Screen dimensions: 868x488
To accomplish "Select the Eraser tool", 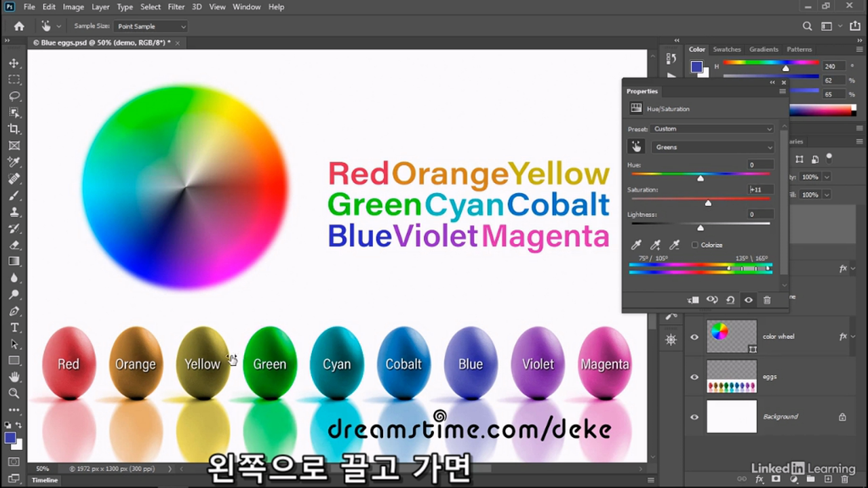I will tap(14, 245).
